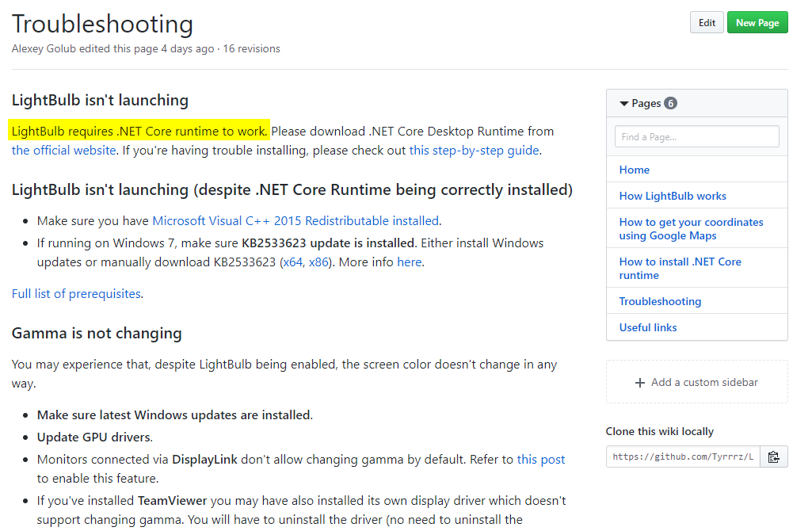Click the bold 'TeamViewer' word
Screen dimensions: 812x531
pos(172,500)
